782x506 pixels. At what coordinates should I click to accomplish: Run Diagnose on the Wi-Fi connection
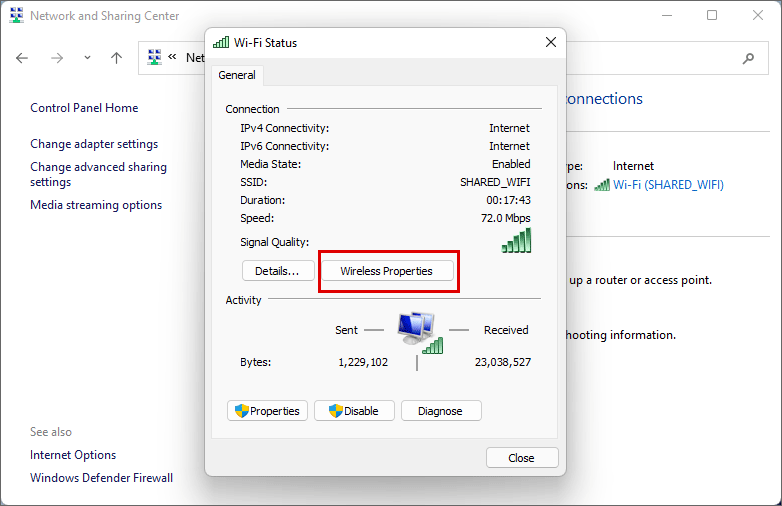[x=441, y=411]
